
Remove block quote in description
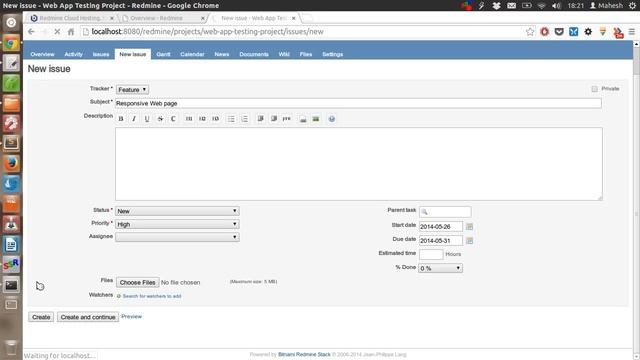click(273, 119)
